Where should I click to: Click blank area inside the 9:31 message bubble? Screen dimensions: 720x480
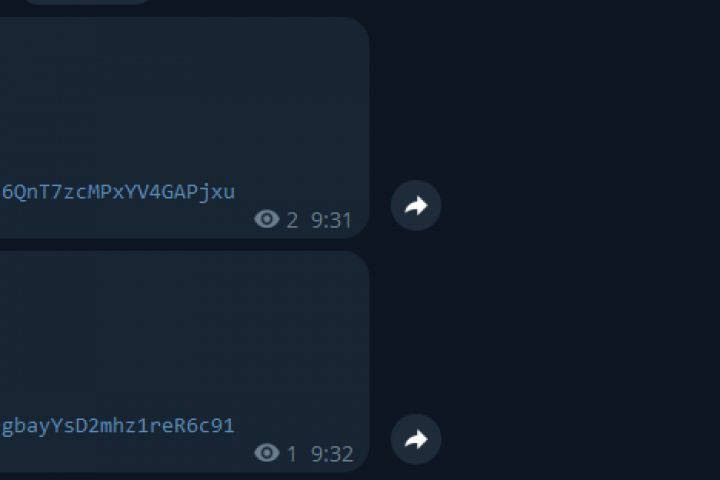click(x=184, y=92)
